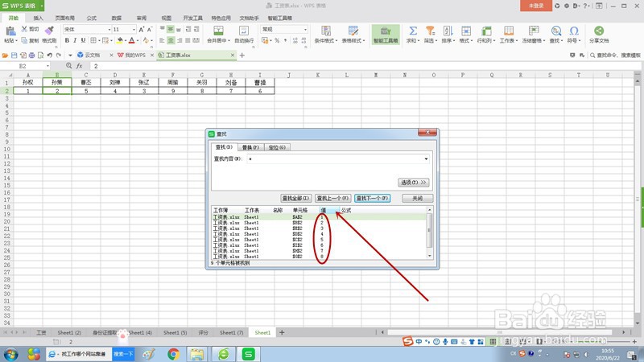Toggle horizontal center alignment
Screen dimensions: 644x362
pos(171,40)
